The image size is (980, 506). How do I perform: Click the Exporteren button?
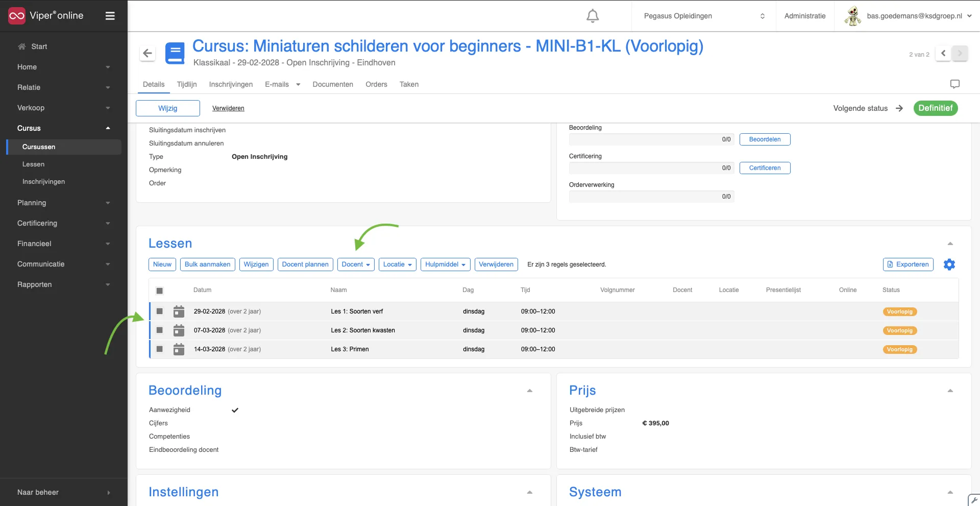coord(908,264)
